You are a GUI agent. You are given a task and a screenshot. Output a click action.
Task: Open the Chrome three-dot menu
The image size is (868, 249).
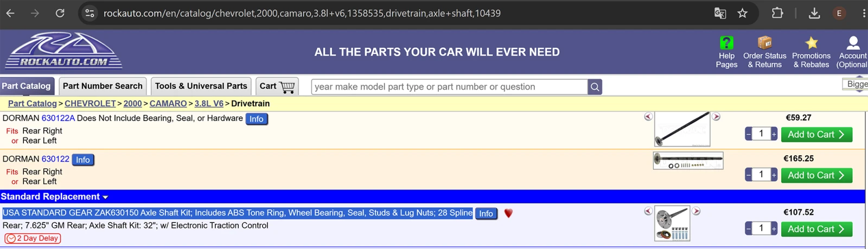864,13
